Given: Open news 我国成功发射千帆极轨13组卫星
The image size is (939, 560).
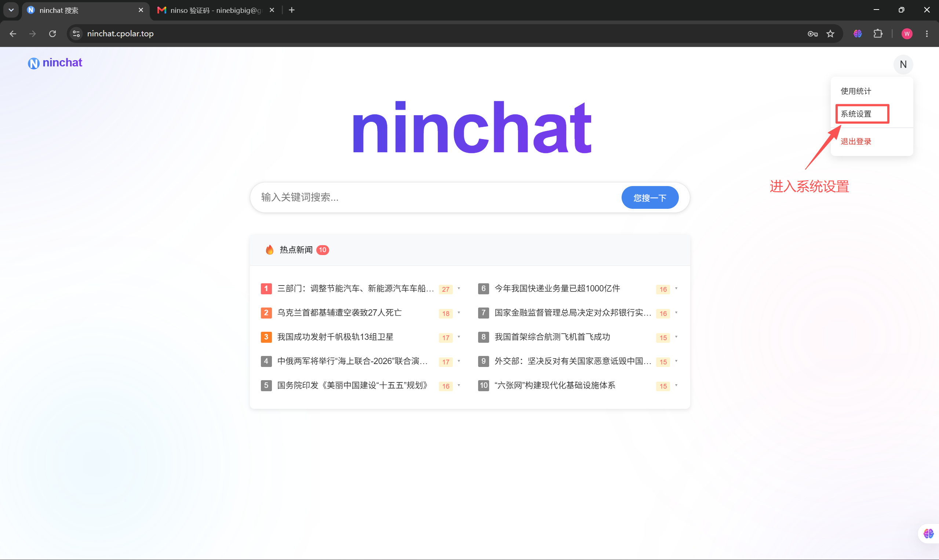Looking at the screenshot, I should coord(335,337).
